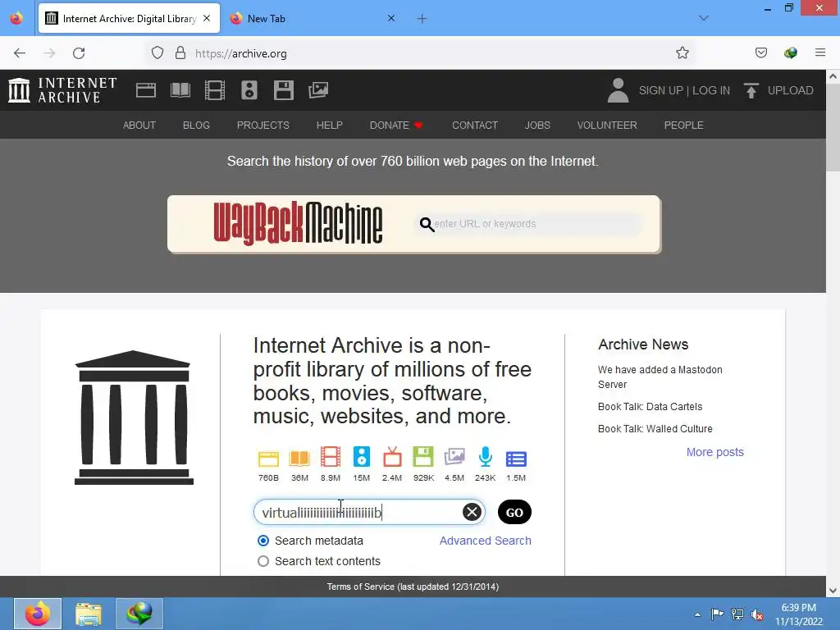Open 'Book Talk: Walled Culture' post
This screenshot has height=630, width=840.
pos(655,428)
